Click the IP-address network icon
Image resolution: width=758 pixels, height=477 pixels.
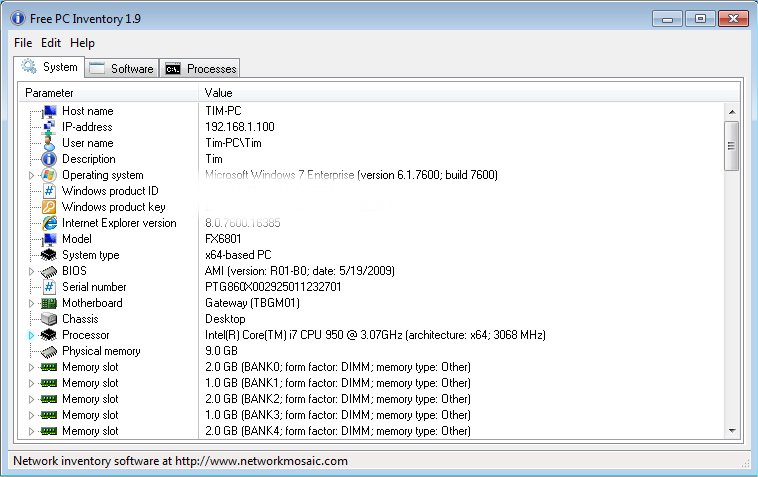click(49, 127)
